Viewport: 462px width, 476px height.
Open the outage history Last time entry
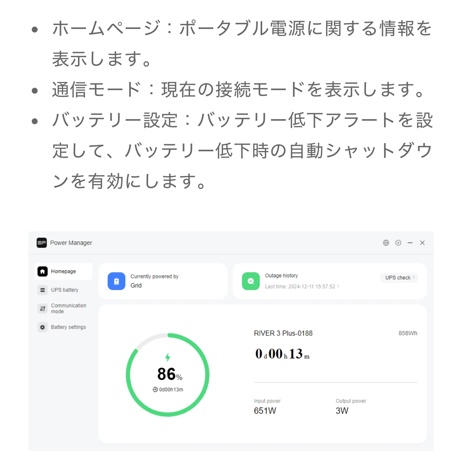300,287
